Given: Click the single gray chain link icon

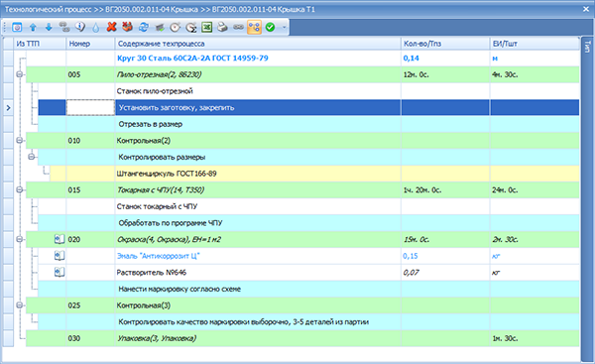Looking at the screenshot, I should tap(238, 27).
